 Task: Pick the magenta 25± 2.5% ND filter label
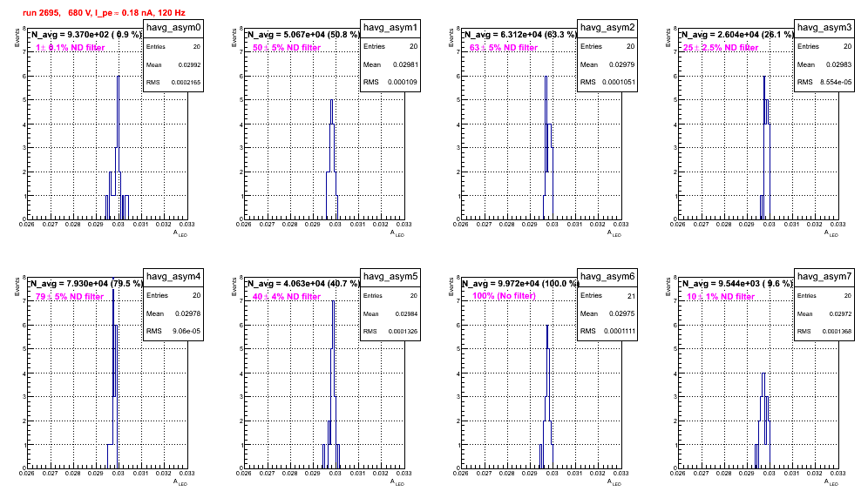[x=721, y=48]
